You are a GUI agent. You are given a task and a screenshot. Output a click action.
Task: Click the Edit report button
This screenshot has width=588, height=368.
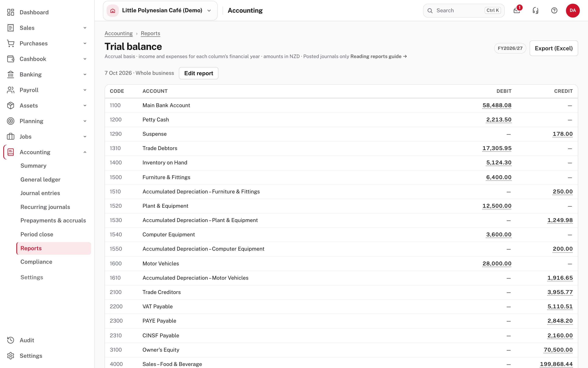[x=198, y=73]
